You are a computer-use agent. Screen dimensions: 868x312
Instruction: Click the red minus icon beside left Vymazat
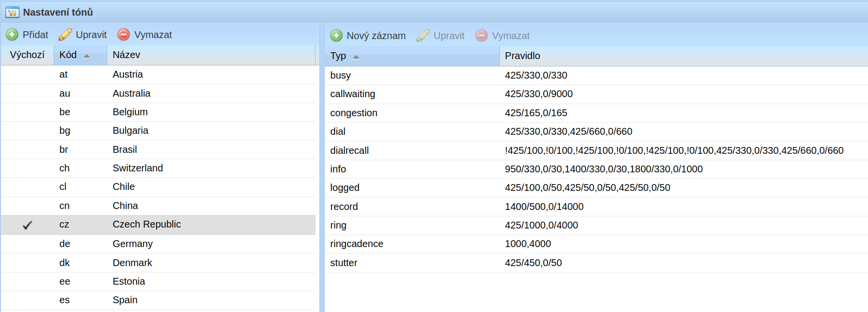coord(124,35)
